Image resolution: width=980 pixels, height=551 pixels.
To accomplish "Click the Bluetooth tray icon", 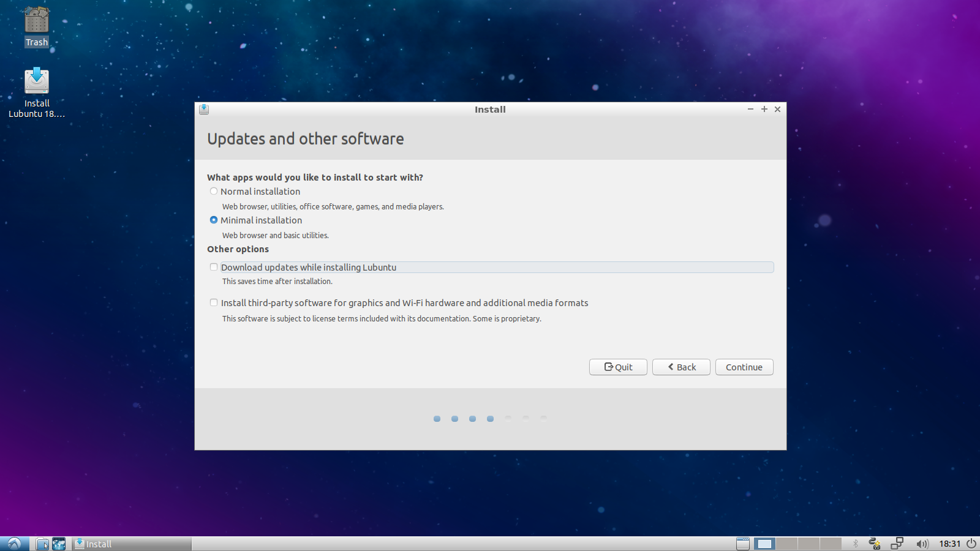I will tap(856, 544).
